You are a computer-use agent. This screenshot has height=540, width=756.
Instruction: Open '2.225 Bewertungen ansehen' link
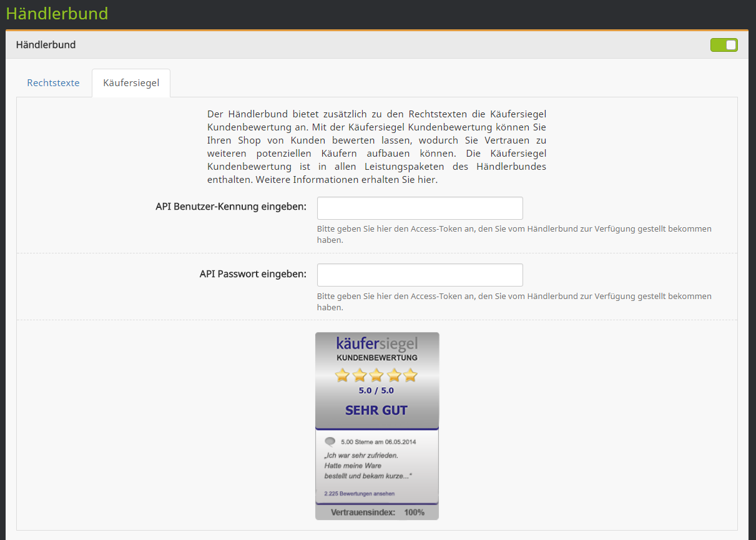(x=360, y=493)
